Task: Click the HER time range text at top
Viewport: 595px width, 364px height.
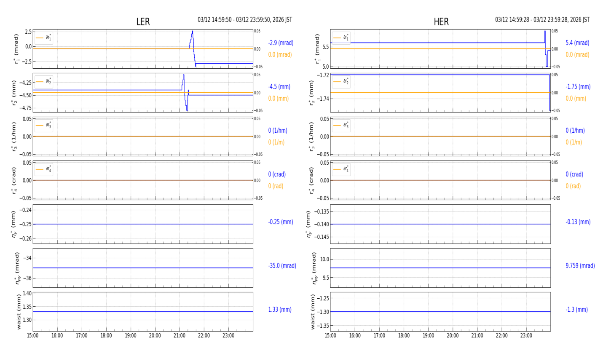Action: [x=542, y=20]
